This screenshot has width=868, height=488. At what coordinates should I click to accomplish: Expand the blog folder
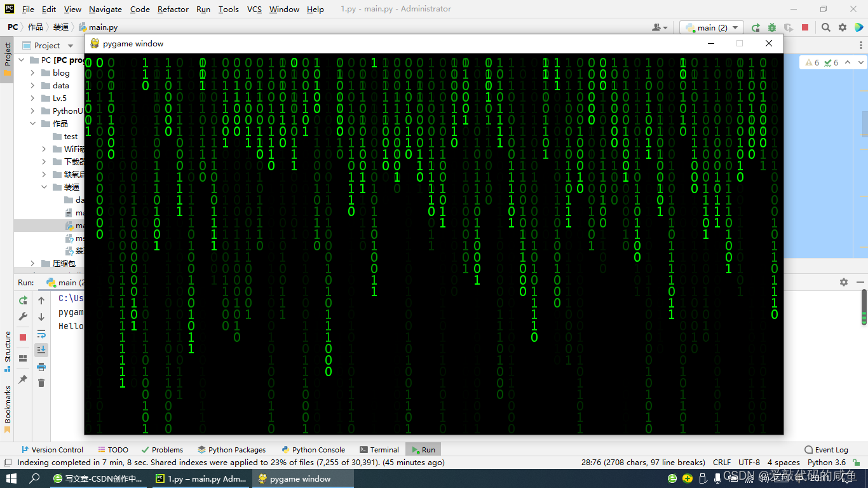tap(33, 73)
